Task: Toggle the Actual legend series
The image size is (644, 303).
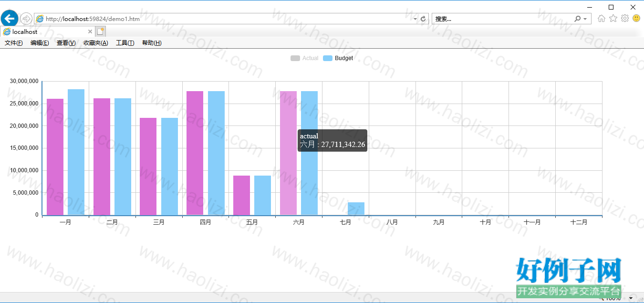Action: (304, 58)
